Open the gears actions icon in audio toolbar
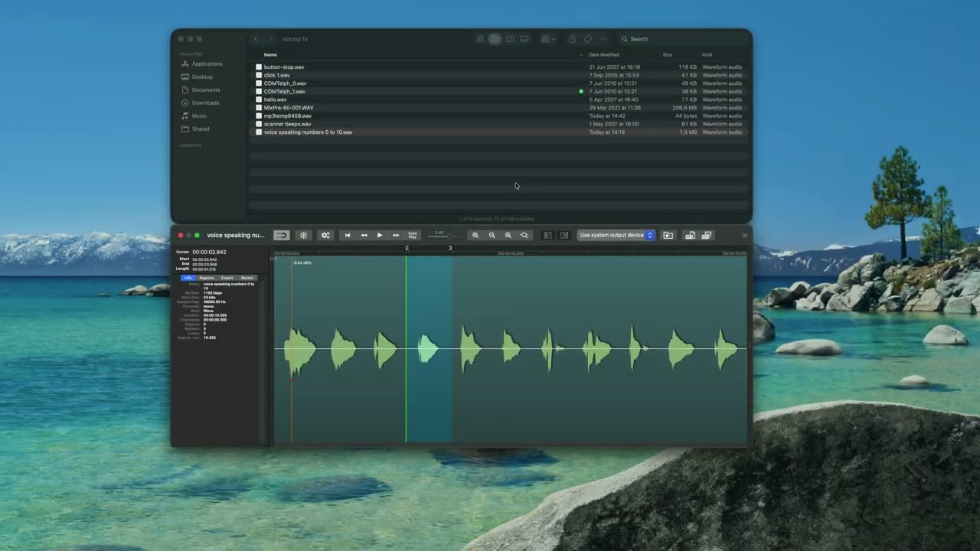The height and width of the screenshot is (551, 980). [325, 235]
